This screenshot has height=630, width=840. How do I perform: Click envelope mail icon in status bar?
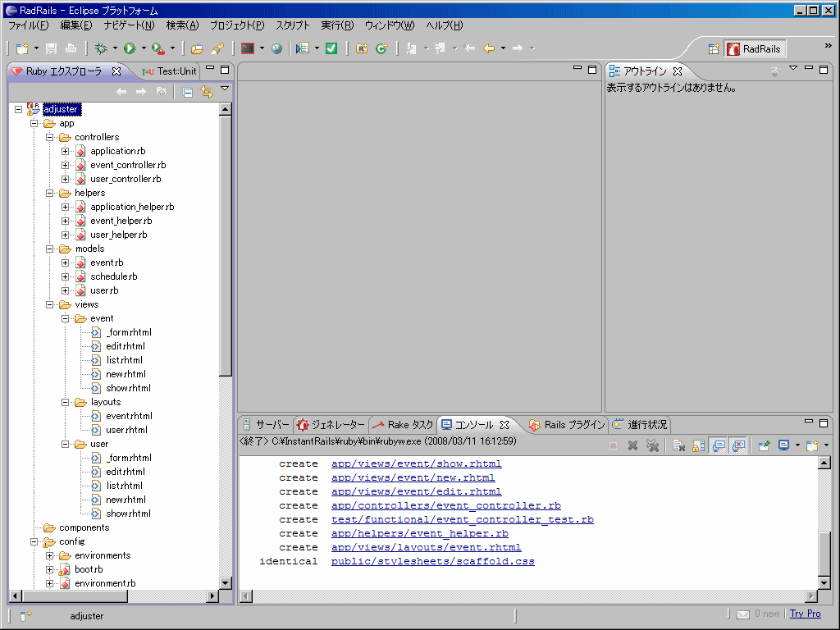743,614
